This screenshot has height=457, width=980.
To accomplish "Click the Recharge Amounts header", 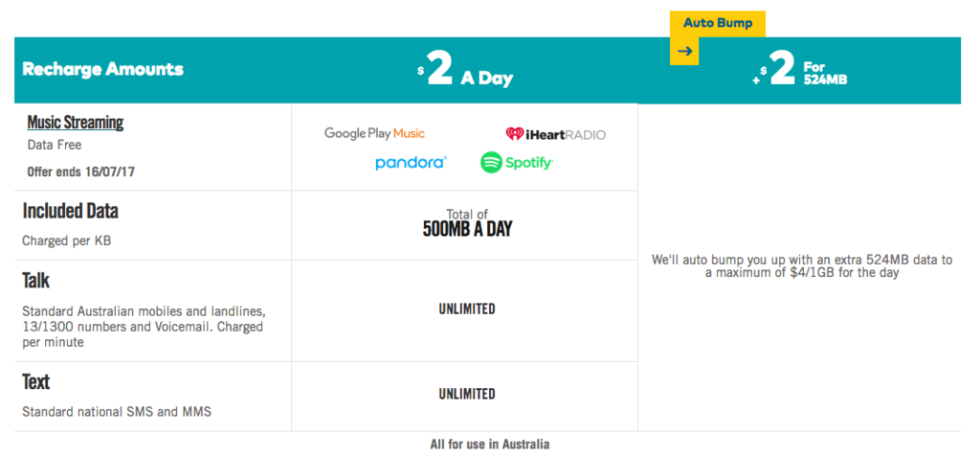I will [x=103, y=69].
